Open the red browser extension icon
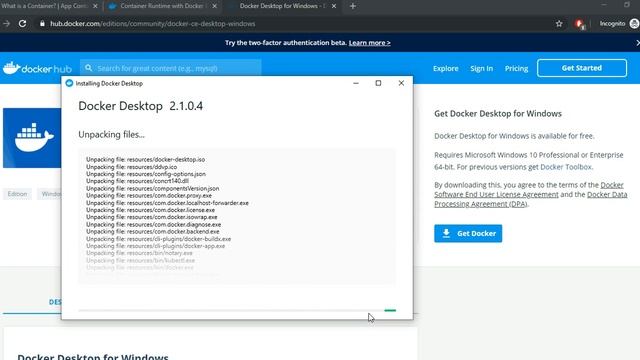Viewport: 640px width, 360px height. point(580,24)
